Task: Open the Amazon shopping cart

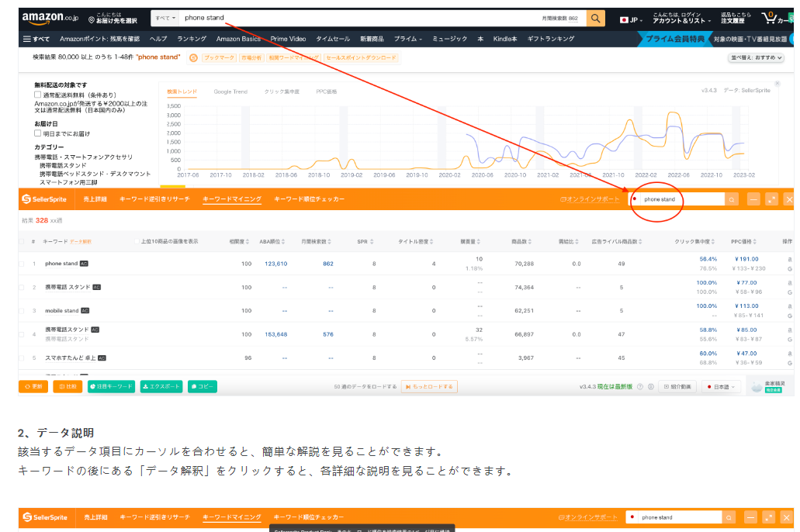Action: [x=771, y=17]
